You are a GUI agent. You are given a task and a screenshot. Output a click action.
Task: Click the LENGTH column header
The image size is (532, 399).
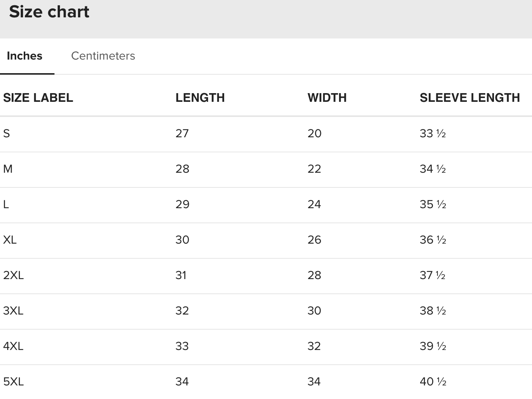point(200,98)
